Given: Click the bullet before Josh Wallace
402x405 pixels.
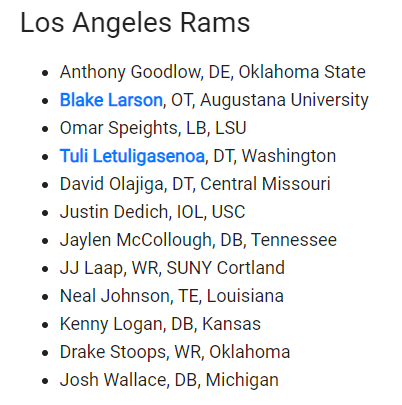Looking at the screenshot, I should [x=45, y=381].
